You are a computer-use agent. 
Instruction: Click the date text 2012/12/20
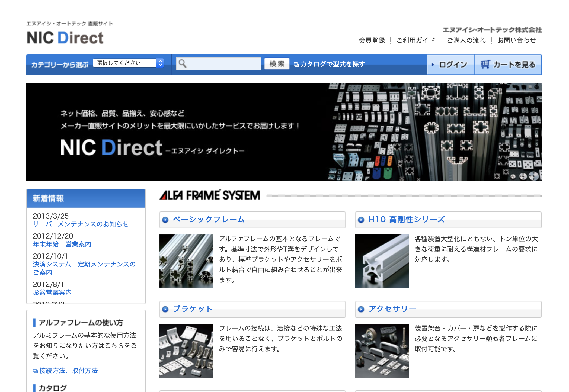(x=53, y=236)
